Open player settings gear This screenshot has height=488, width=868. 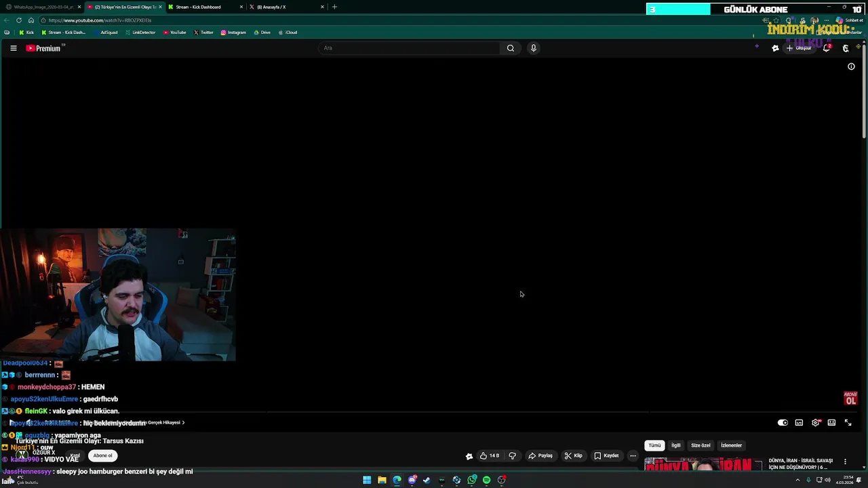click(816, 422)
